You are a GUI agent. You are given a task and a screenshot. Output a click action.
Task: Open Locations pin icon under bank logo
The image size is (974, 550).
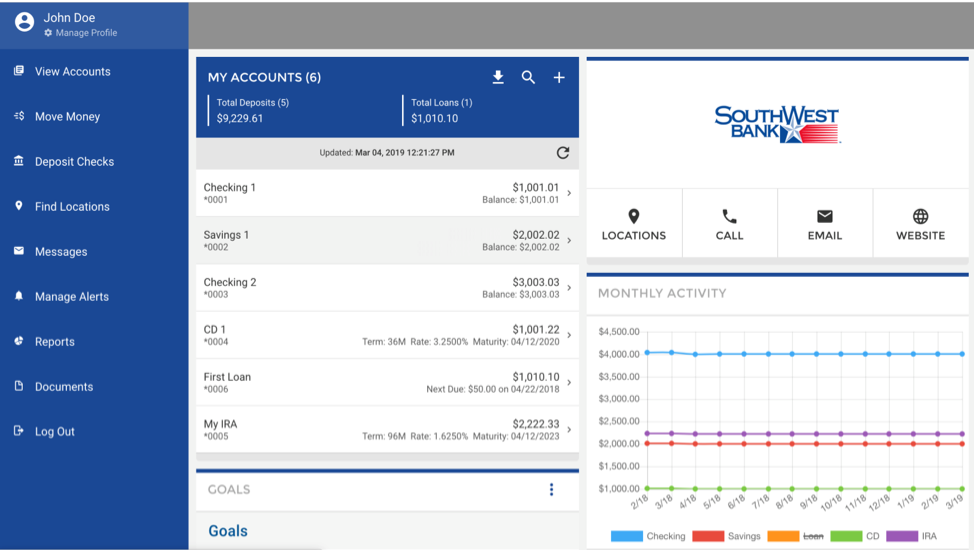633,217
